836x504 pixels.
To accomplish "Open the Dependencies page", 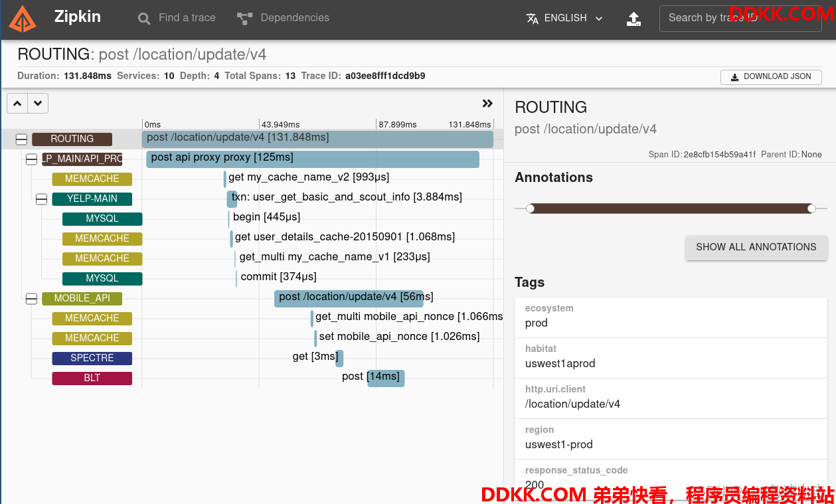I will (283, 18).
